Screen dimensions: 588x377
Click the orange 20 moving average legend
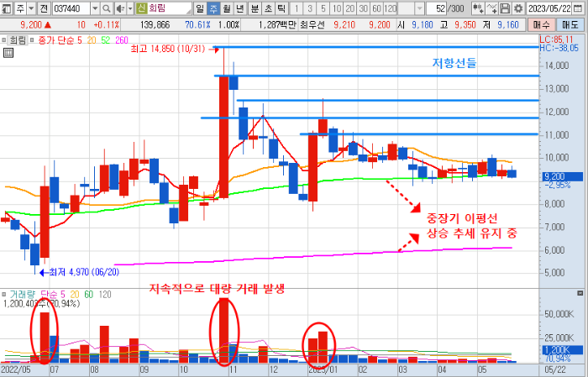92,40
